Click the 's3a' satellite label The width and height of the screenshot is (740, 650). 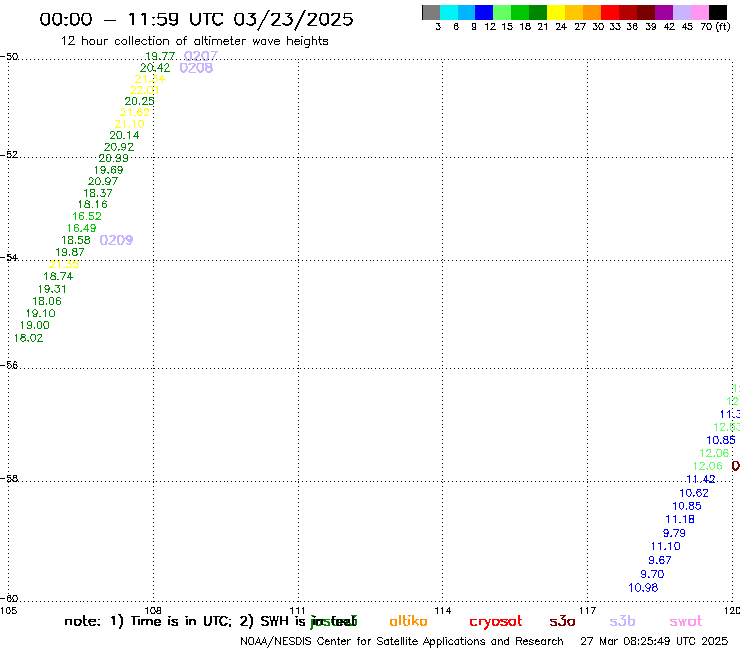(x=562, y=621)
